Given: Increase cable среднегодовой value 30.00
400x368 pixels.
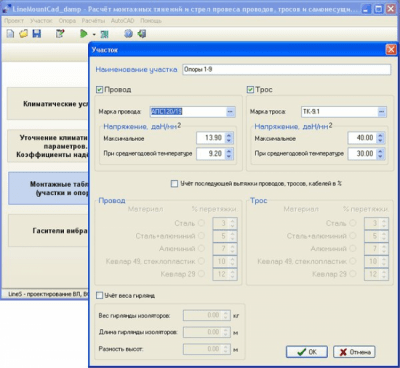Looking at the screenshot, I should 380,151.
